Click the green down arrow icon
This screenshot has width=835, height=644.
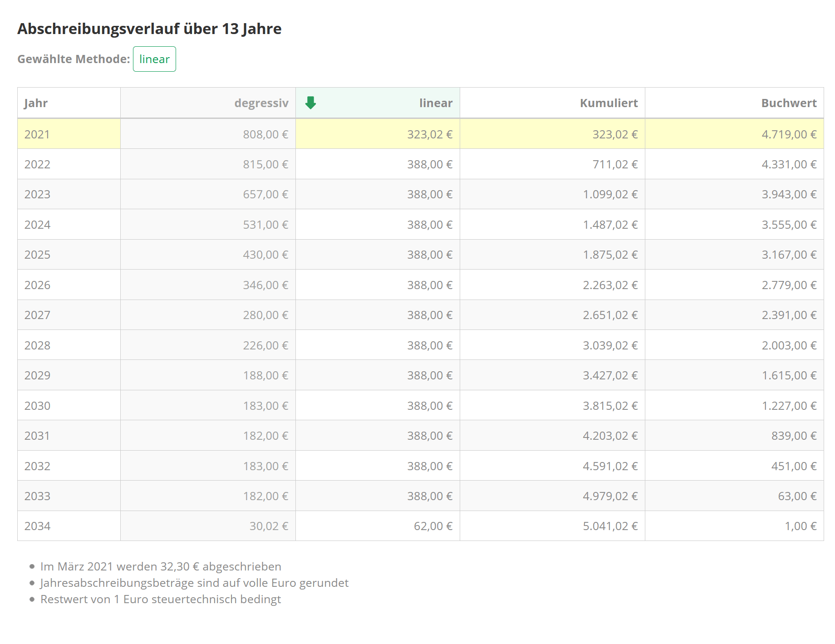[x=310, y=103]
